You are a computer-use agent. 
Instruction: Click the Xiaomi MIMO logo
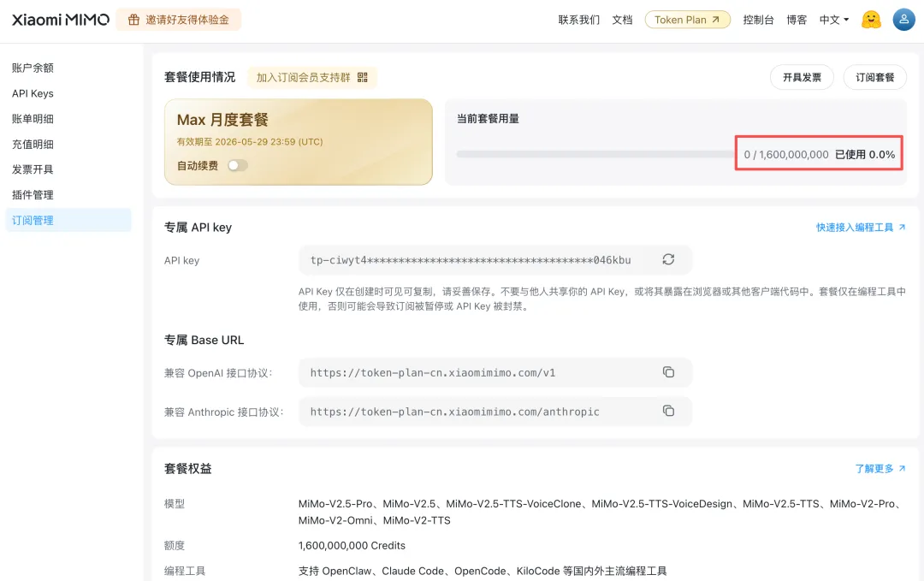[61, 20]
